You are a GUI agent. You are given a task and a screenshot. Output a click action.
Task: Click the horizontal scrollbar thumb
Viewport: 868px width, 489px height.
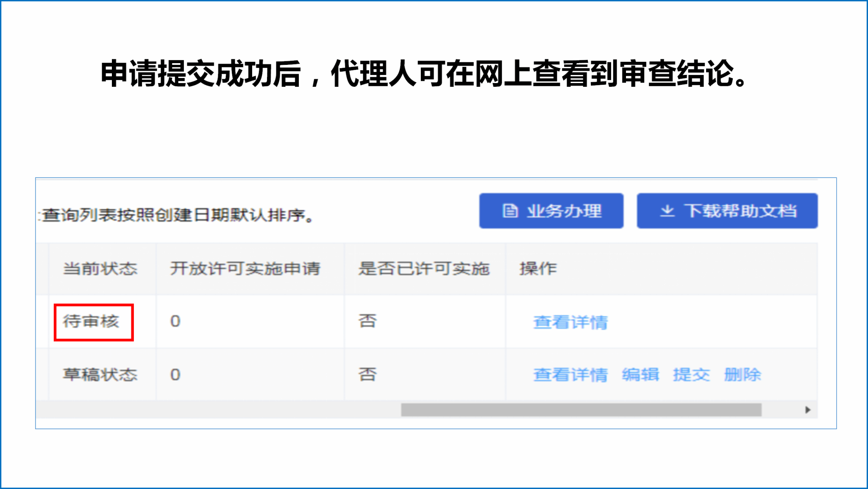[581, 410]
